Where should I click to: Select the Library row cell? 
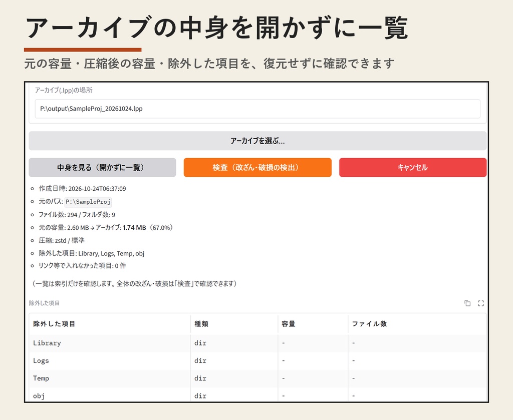coord(110,343)
